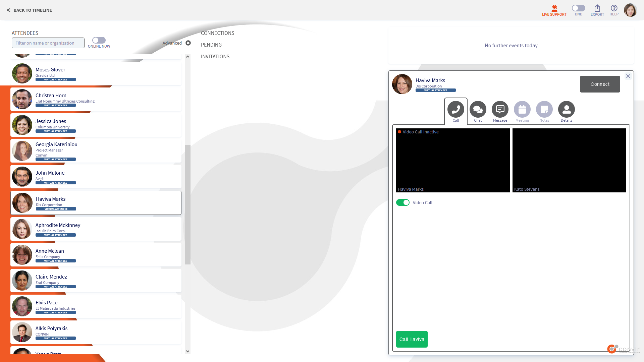Toggle the DND switch

578,8
